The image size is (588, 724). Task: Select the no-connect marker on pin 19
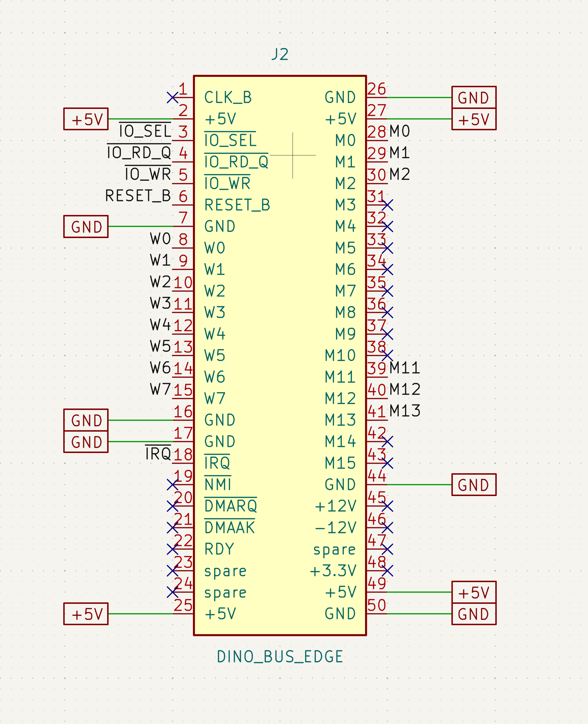point(172,485)
